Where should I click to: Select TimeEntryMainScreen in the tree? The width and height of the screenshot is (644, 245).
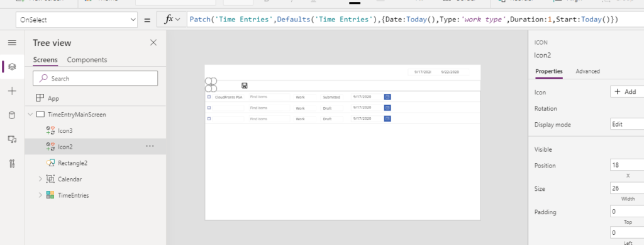pyautogui.click(x=77, y=115)
